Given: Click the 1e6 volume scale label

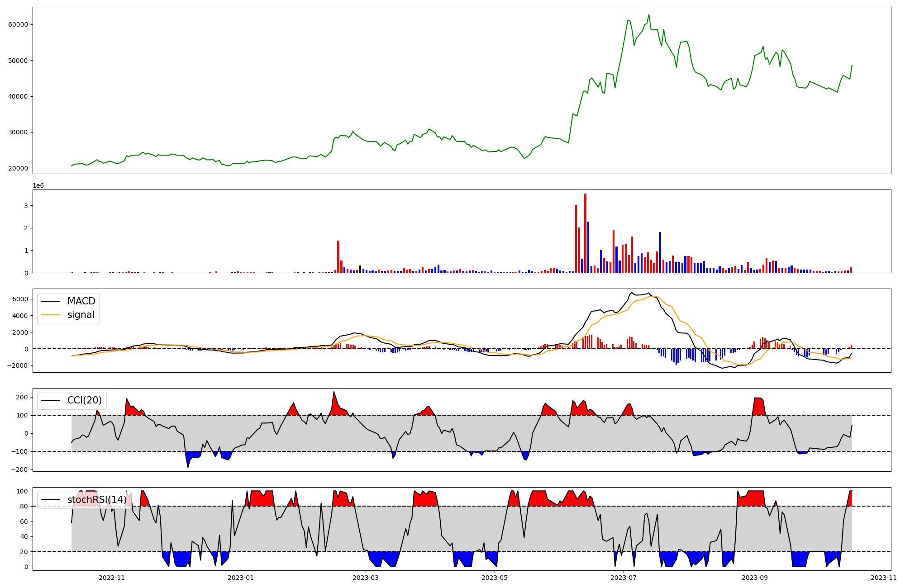Looking at the screenshot, I should (x=38, y=186).
